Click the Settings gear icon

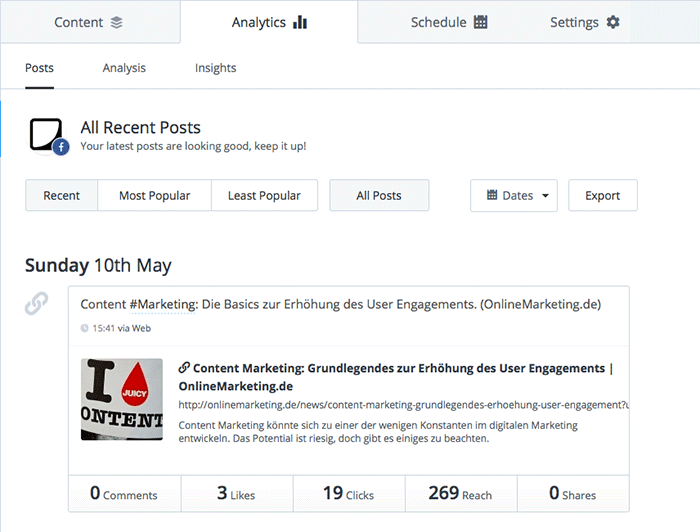pyautogui.click(x=613, y=22)
